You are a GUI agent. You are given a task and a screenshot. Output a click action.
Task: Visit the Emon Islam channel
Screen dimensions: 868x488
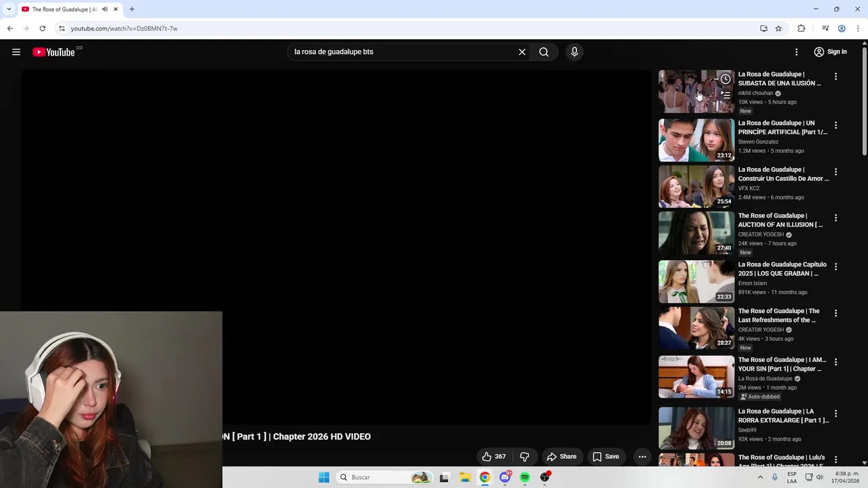tap(752, 283)
